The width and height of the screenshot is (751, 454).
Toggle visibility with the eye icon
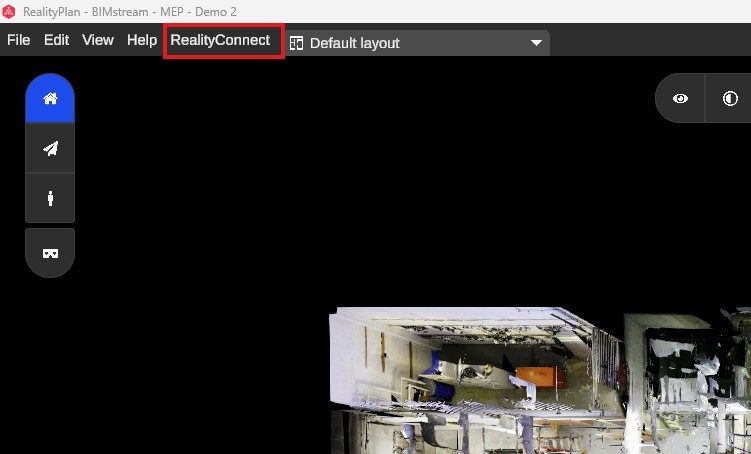(680, 99)
